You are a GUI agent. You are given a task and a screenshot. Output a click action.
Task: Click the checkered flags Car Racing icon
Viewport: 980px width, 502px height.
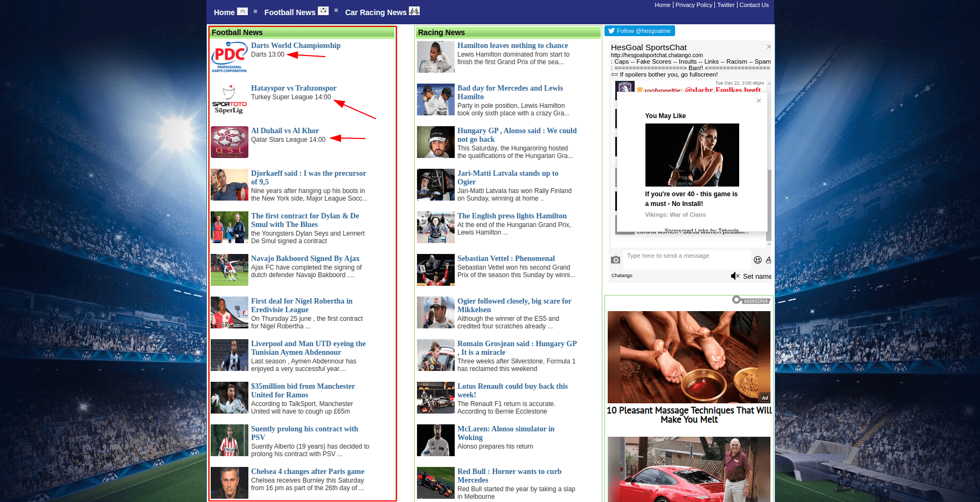click(414, 11)
